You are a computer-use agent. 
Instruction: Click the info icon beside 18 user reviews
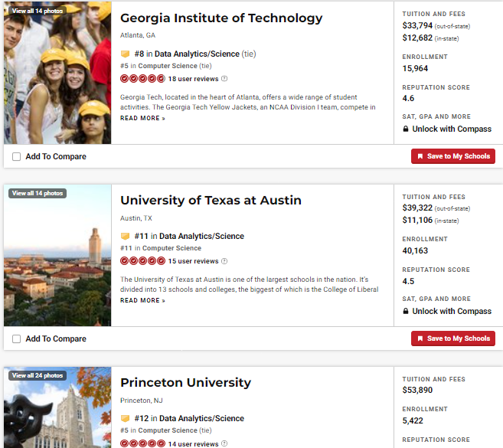click(224, 79)
